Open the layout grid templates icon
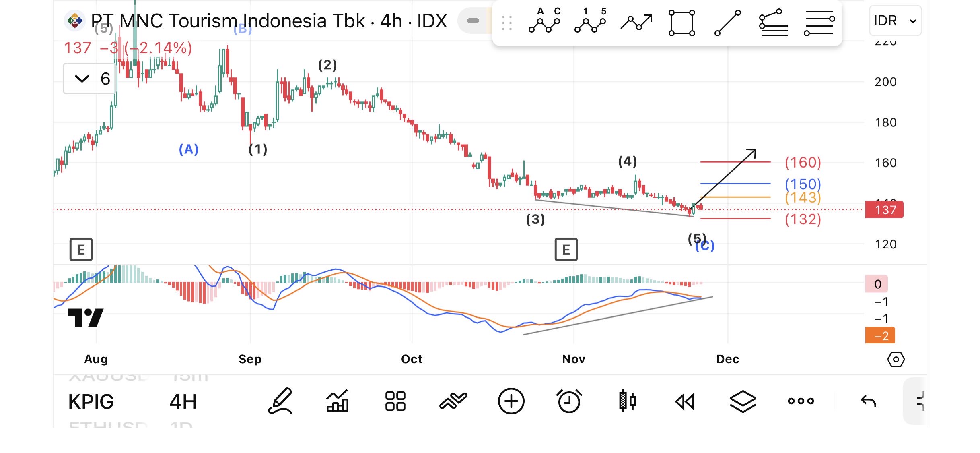 (x=395, y=401)
